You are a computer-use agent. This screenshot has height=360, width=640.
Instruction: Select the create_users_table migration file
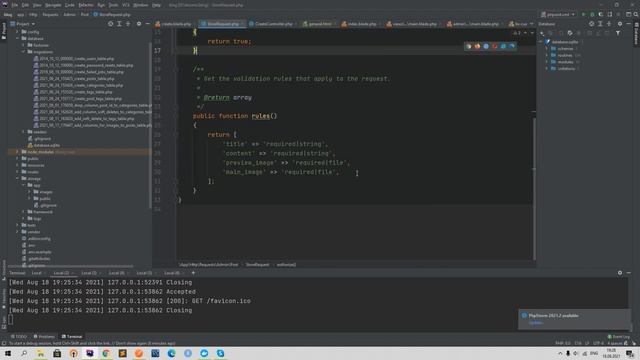tap(74, 59)
